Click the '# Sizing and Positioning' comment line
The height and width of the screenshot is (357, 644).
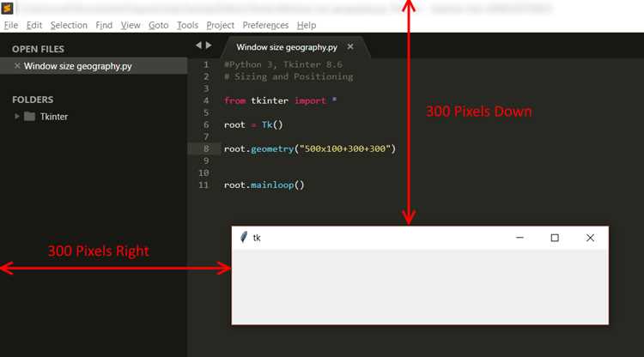[x=289, y=76]
